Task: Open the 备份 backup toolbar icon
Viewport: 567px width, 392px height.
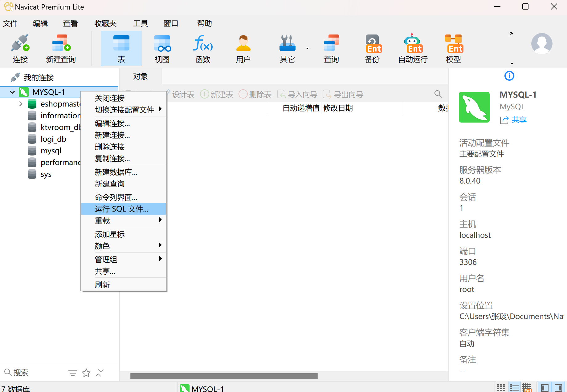Action: pyautogui.click(x=372, y=49)
